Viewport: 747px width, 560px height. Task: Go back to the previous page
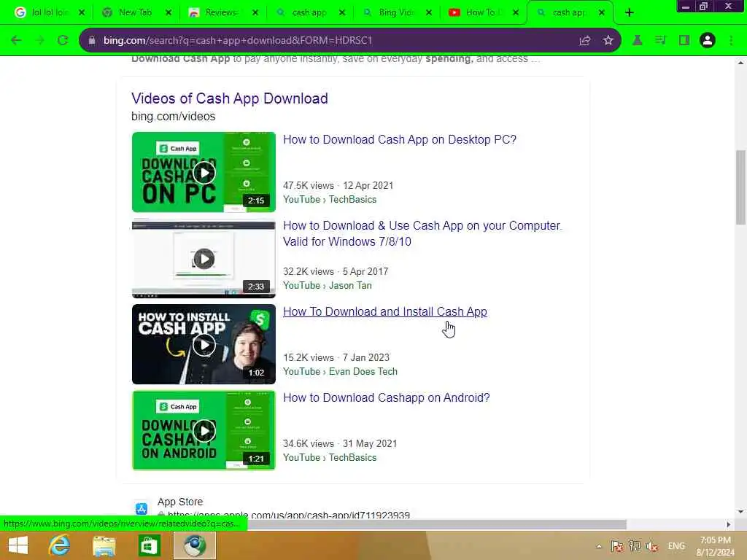coord(16,41)
